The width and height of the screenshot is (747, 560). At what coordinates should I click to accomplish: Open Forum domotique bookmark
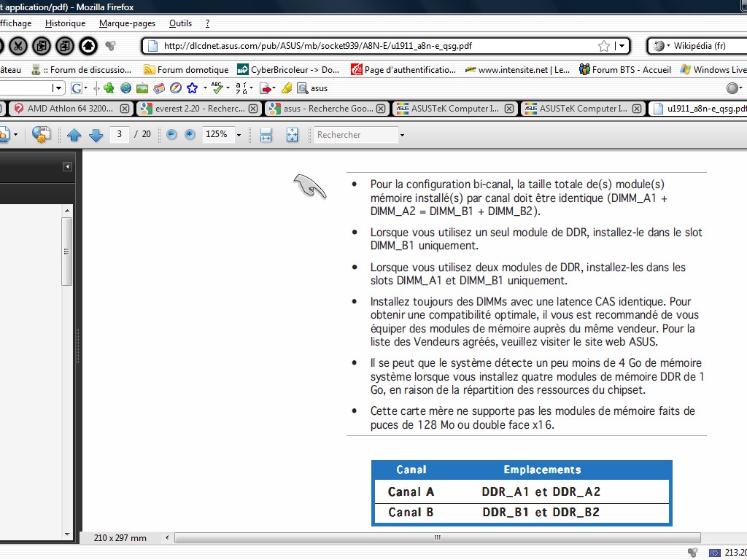coord(186,70)
